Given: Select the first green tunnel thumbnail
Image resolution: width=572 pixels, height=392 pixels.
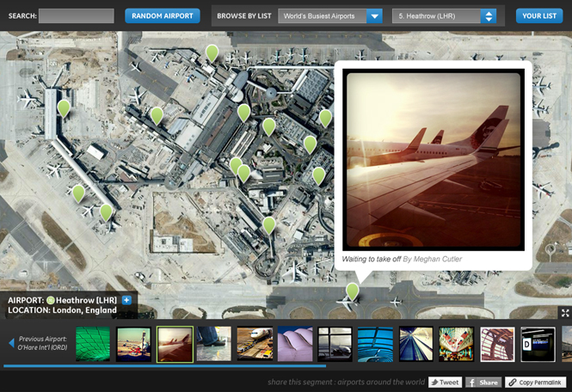Looking at the screenshot, I should 93,344.
